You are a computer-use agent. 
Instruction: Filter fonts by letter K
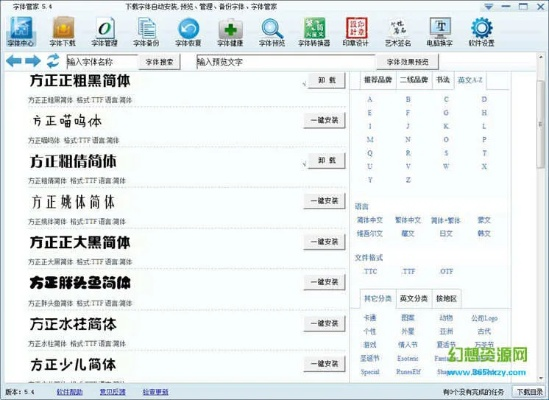point(446,126)
